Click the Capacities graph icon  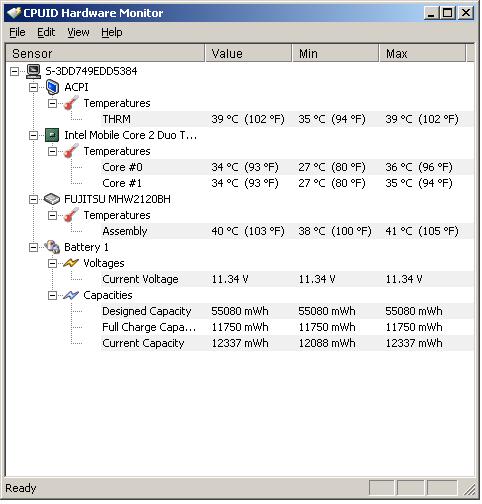[71, 295]
